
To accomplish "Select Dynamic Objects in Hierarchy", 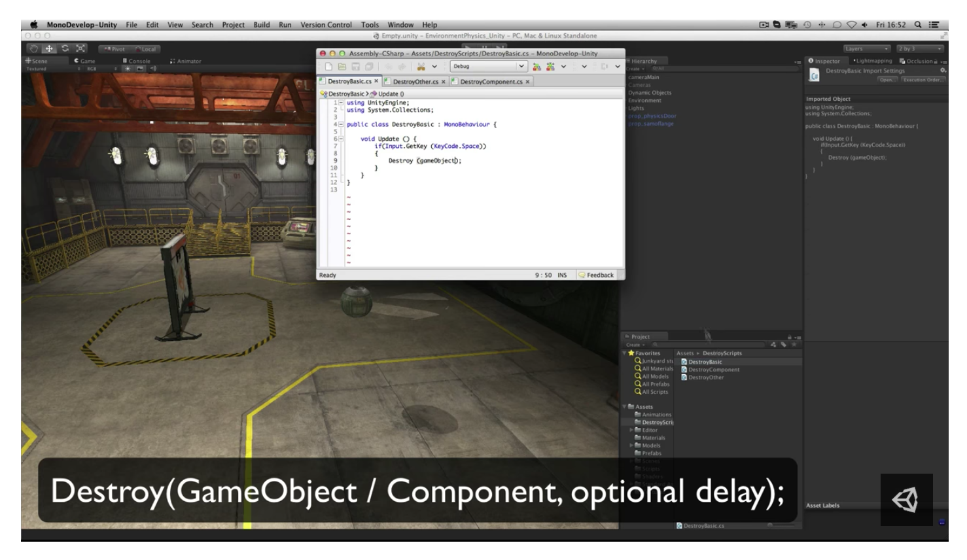I will (x=650, y=93).
